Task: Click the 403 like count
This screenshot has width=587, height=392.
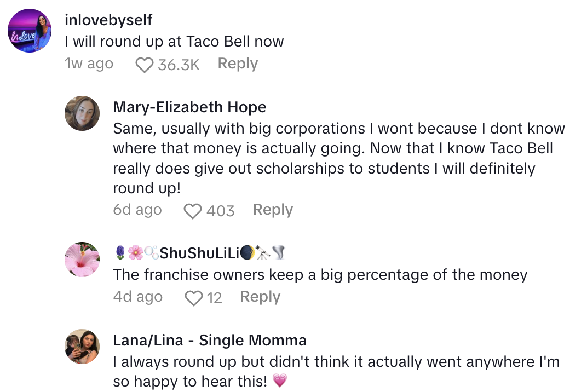Action: pos(221,211)
